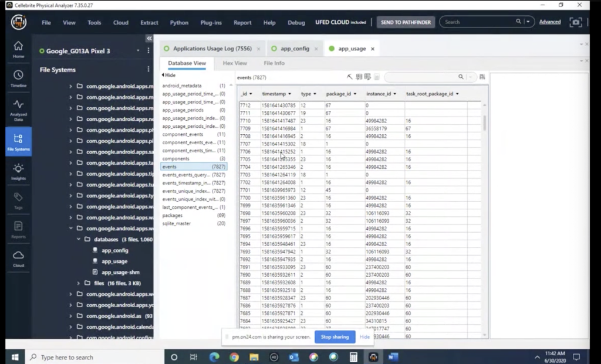The width and height of the screenshot is (601, 364).
Task: Open the File menu
Action: 46,23
